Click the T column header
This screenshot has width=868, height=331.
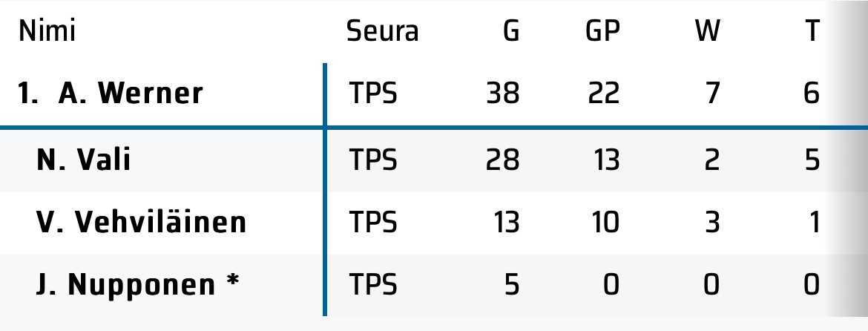tap(812, 32)
